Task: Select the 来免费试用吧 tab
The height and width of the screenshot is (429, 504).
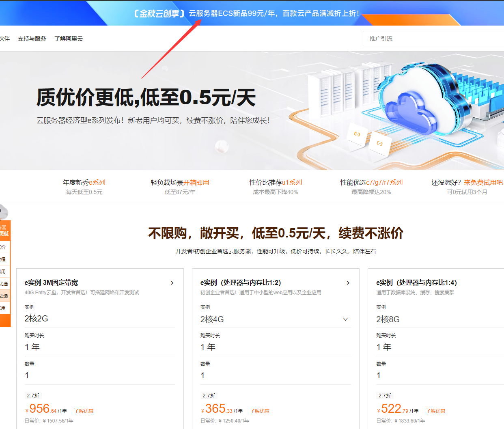Action: tap(467, 187)
